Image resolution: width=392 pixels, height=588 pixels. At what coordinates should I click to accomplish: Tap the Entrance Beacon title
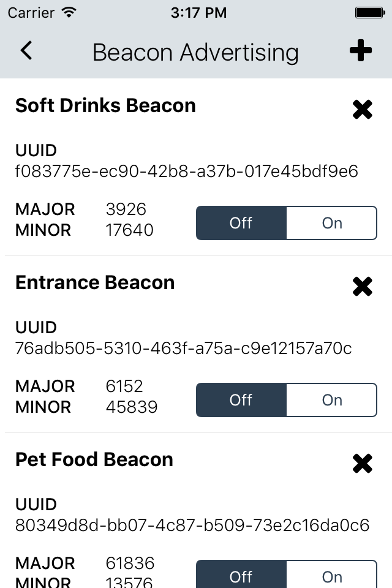tap(95, 282)
